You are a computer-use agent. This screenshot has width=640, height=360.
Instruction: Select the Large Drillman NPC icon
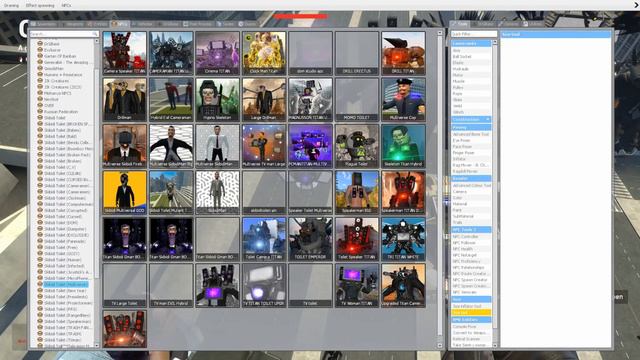pyautogui.click(x=264, y=100)
